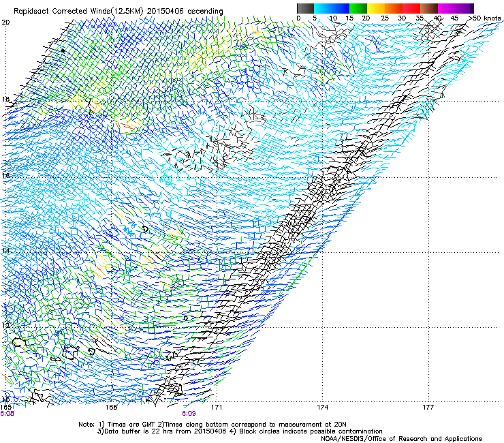Viewport: 504px width, 443px height.
Task: Click purple time stamp '6:08' at bottom left
Action: click(7, 414)
